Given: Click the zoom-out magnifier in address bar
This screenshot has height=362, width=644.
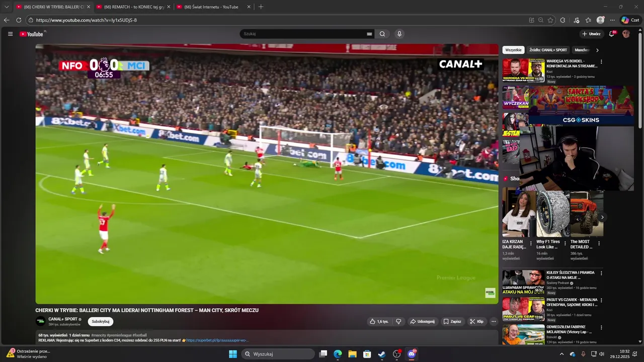Looking at the screenshot, I should coord(541,20).
